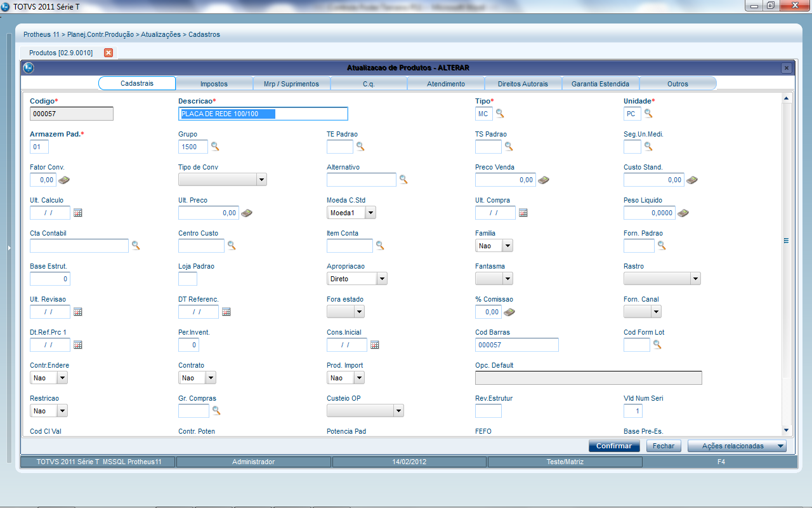The image size is (812, 508).
Task: Open lookup for Seg.Un.Medi. field
Action: pyautogui.click(x=648, y=147)
